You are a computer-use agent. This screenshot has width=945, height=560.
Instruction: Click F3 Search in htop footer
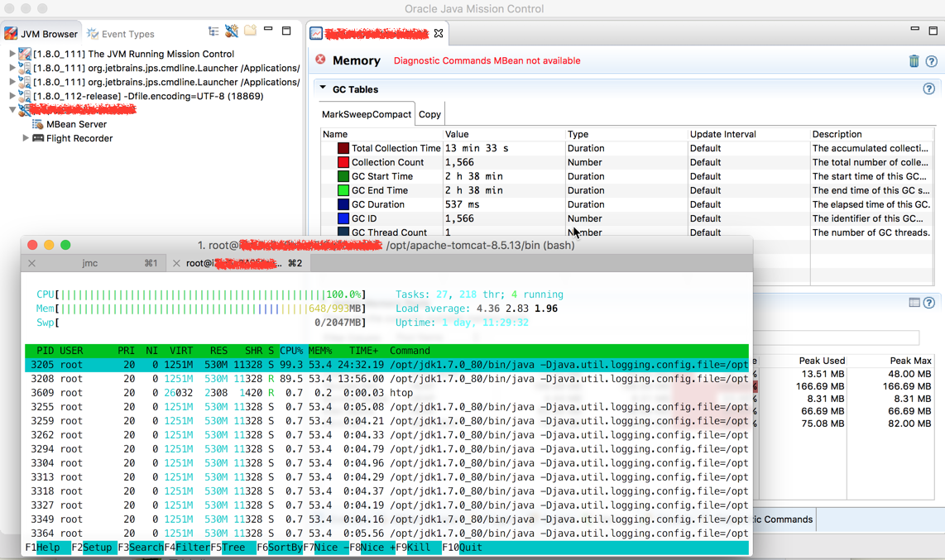[x=141, y=548]
